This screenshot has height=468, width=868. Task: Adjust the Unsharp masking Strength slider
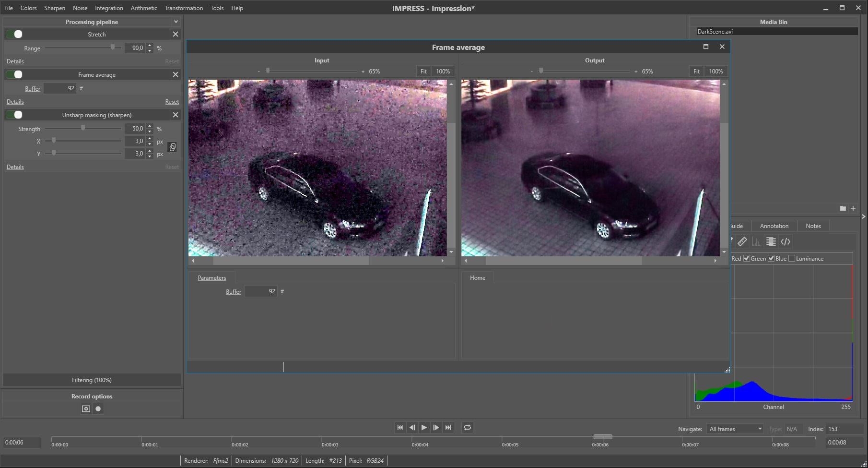(x=83, y=128)
